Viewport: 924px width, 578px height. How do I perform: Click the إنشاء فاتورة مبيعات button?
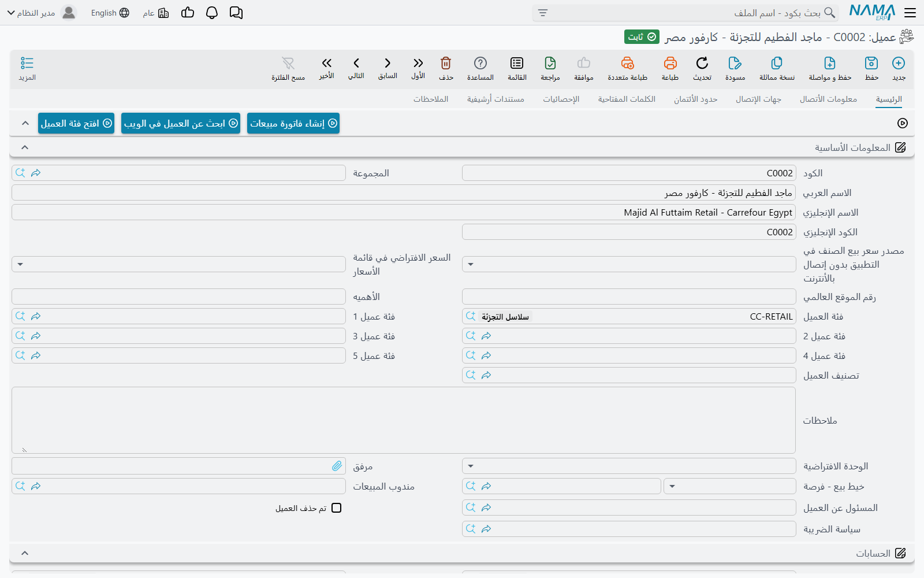click(293, 123)
